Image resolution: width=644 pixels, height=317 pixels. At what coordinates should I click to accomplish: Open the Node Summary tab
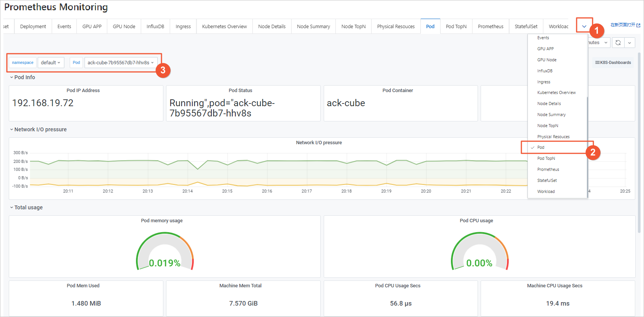click(313, 26)
